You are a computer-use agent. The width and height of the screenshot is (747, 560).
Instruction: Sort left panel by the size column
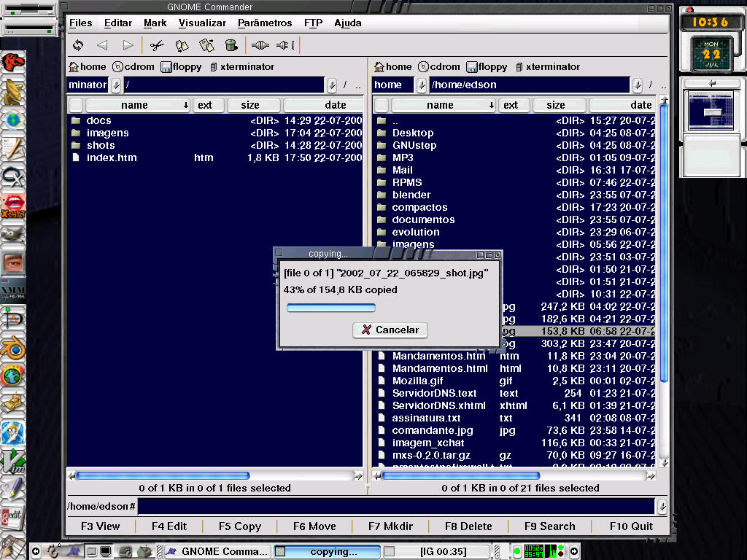click(x=254, y=105)
